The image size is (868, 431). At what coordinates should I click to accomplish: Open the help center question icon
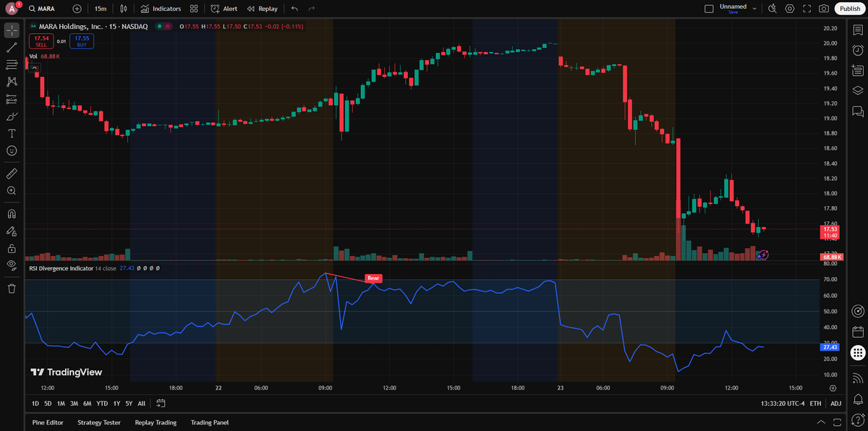click(858, 419)
